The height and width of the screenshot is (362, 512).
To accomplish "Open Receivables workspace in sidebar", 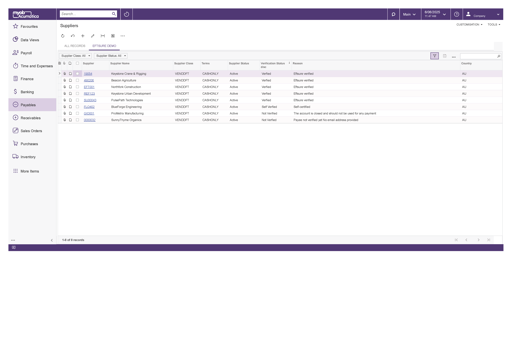I will click(x=27, y=118).
